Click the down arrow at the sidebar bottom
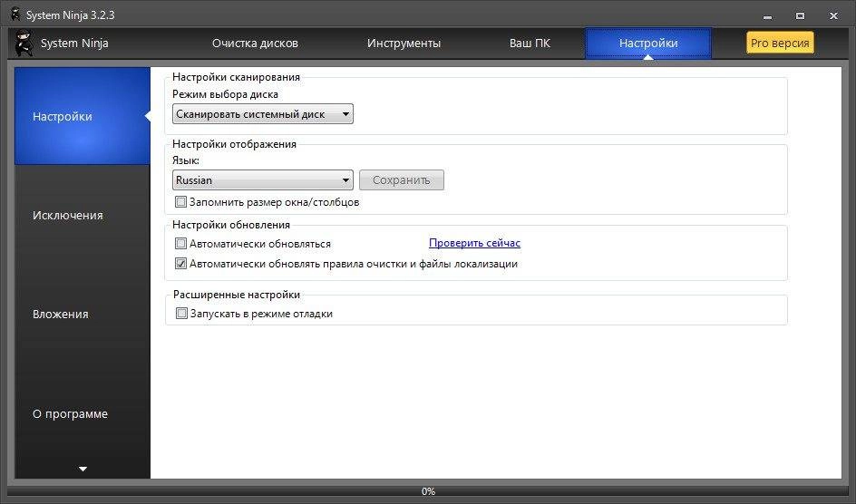The width and height of the screenshot is (856, 504). [83, 469]
